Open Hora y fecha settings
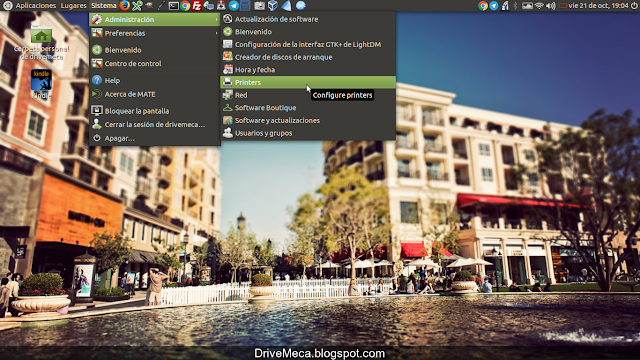 (x=308, y=69)
